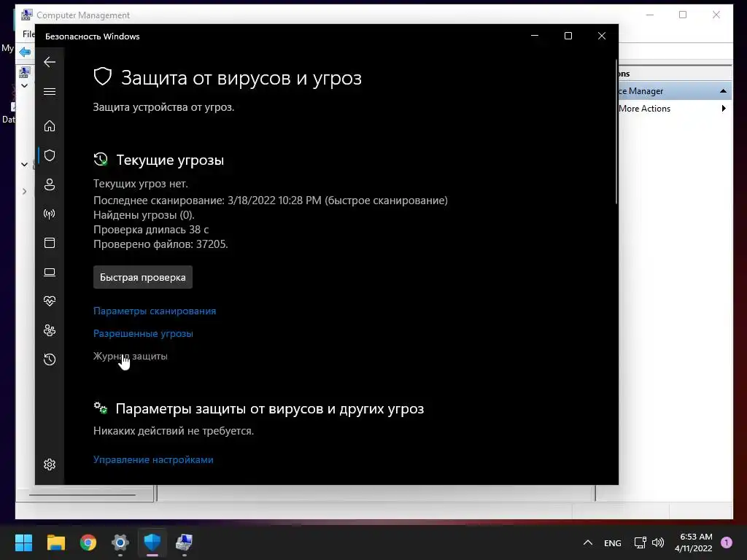This screenshot has width=747, height=560.
Task: Launch Google Chrome from taskbar
Action: pyautogui.click(x=88, y=542)
